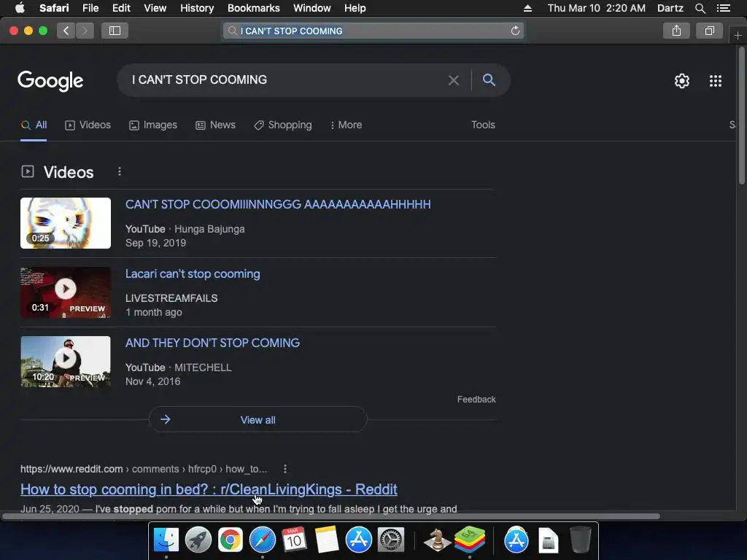Go back with Safari's back arrow

pyautogui.click(x=66, y=31)
